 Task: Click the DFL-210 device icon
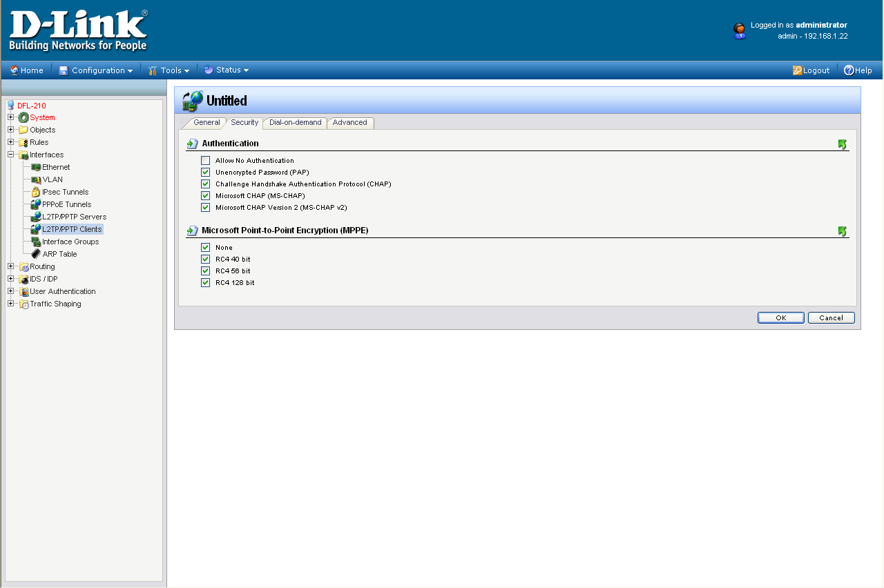(x=10, y=106)
